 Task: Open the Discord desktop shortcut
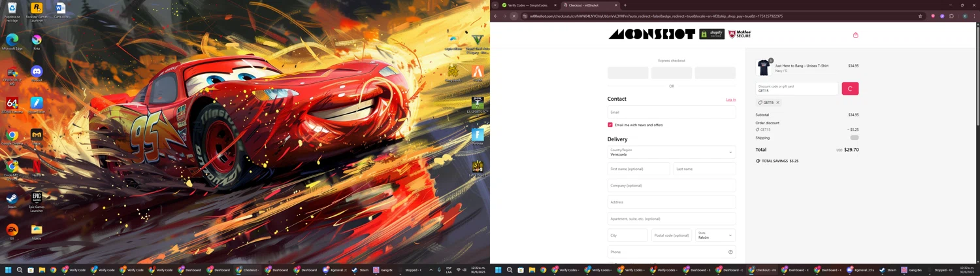pyautogui.click(x=37, y=73)
